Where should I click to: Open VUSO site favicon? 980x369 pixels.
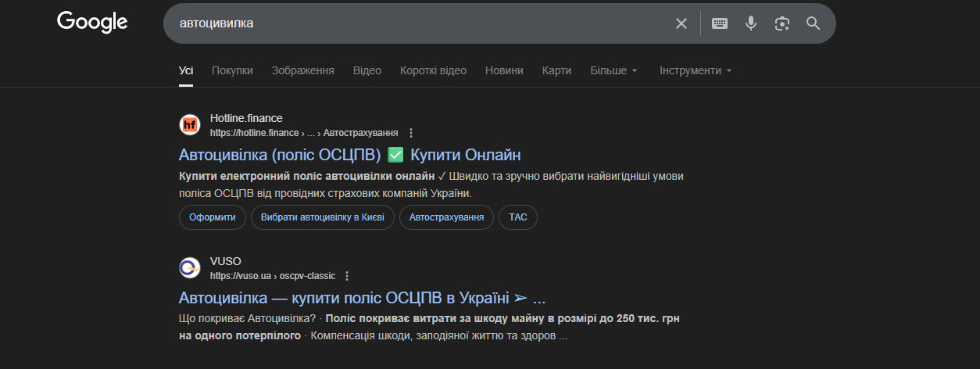click(x=190, y=268)
